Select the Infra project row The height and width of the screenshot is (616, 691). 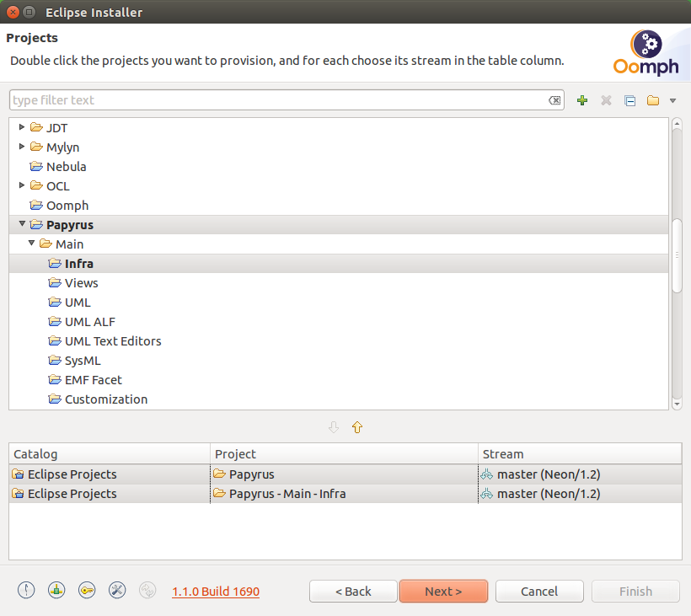(339, 264)
